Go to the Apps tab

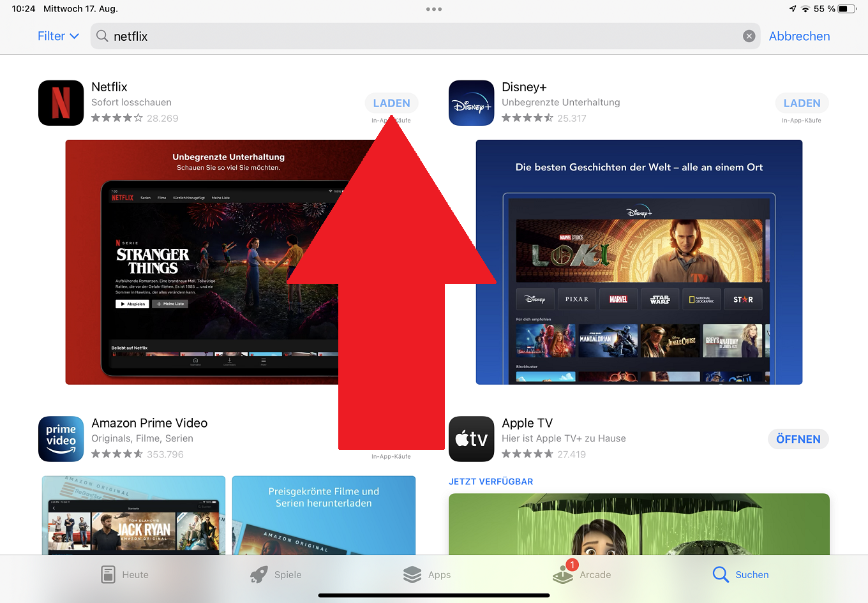point(427,574)
